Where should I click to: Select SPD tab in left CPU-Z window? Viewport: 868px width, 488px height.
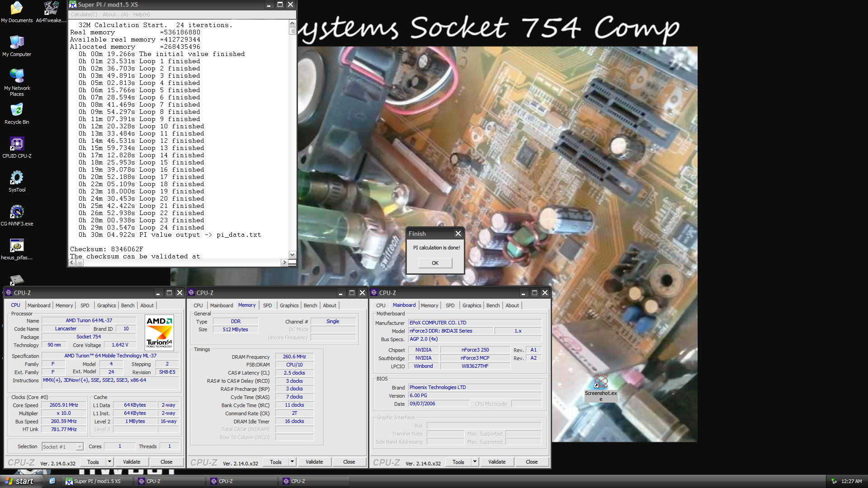(85, 305)
